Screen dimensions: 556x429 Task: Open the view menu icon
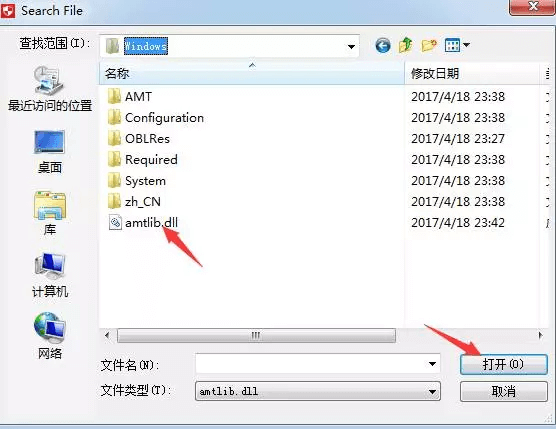coord(457,45)
